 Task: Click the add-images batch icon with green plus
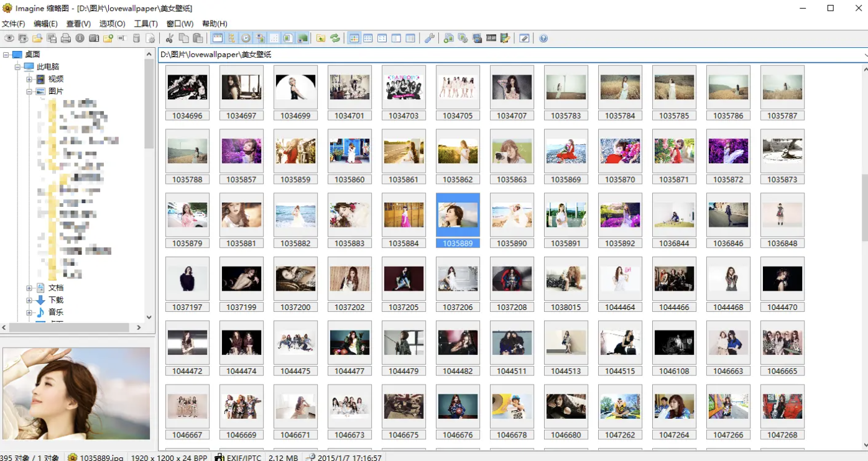pyautogui.click(x=449, y=39)
